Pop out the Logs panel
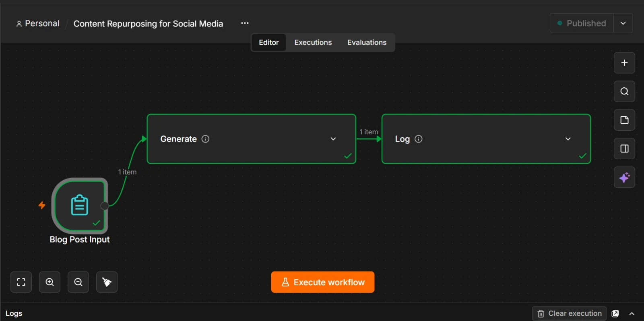 click(615, 313)
